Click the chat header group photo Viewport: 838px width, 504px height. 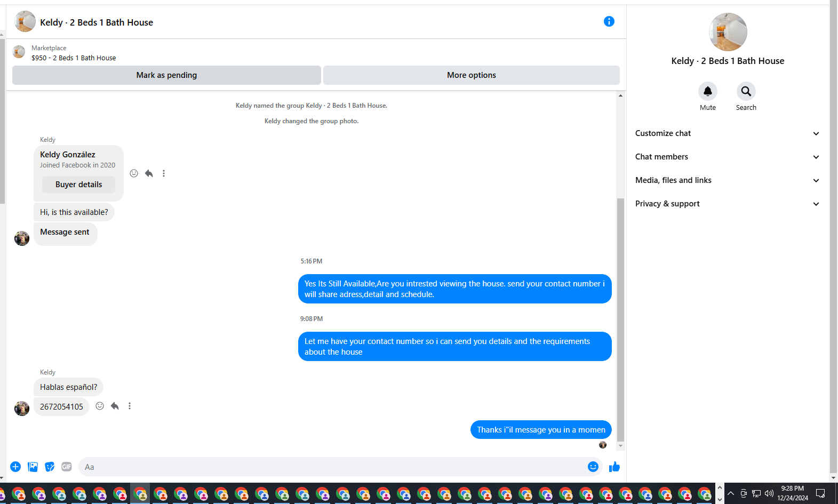click(25, 22)
